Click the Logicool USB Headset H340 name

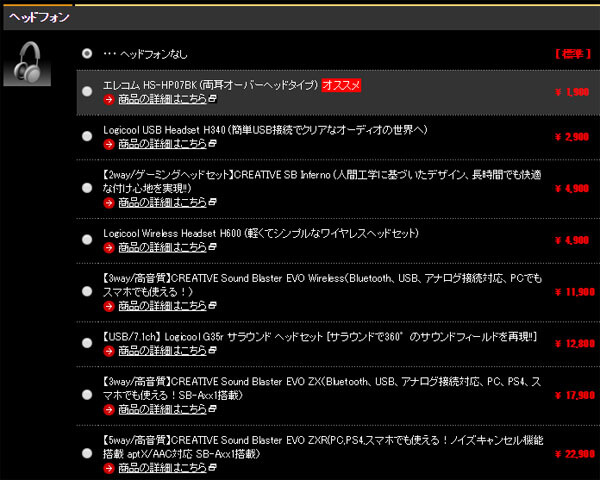click(265, 130)
